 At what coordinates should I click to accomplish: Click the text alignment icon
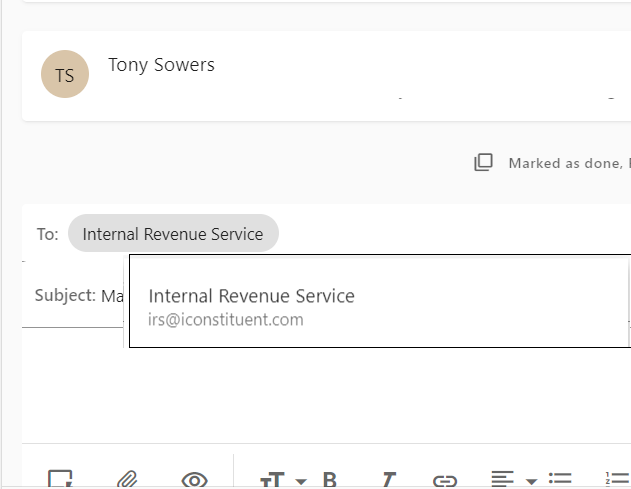click(502, 479)
